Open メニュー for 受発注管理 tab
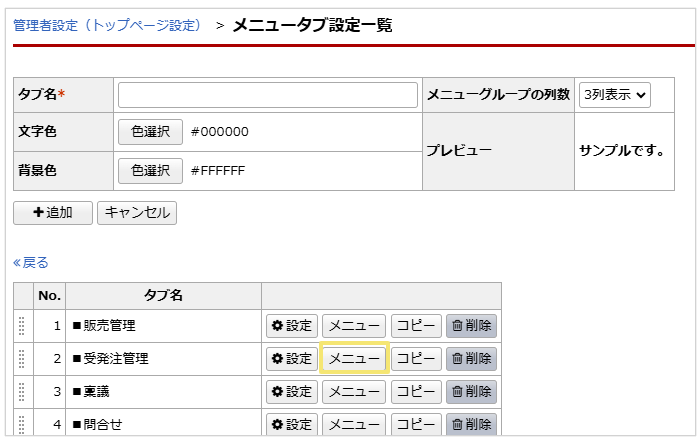The image size is (699, 439). point(354,359)
